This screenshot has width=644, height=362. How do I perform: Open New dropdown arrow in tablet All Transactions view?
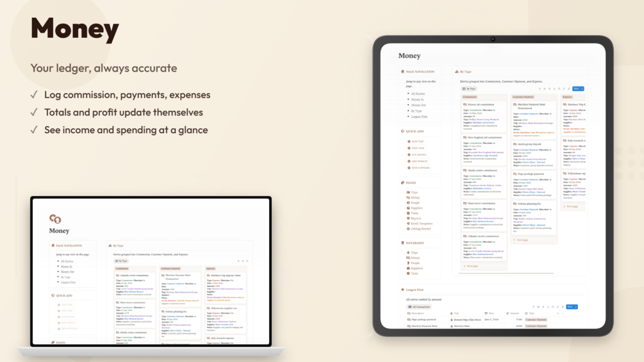pyautogui.click(x=576, y=307)
